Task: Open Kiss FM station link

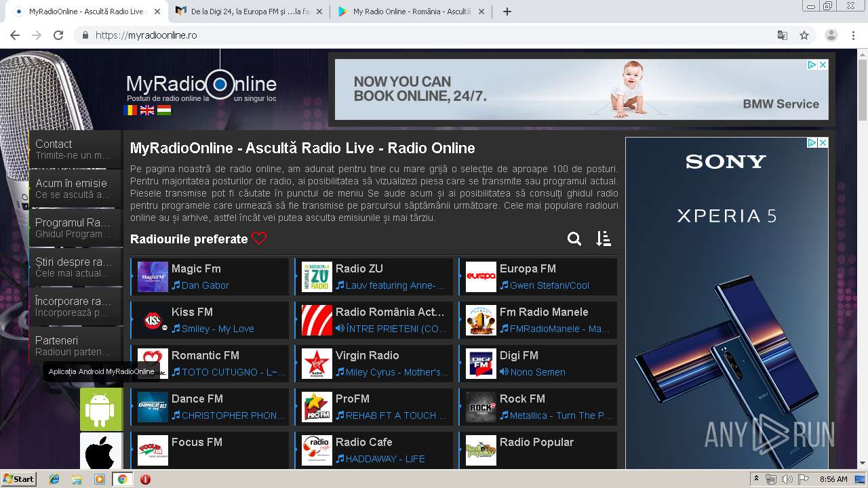Action: (x=192, y=312)
